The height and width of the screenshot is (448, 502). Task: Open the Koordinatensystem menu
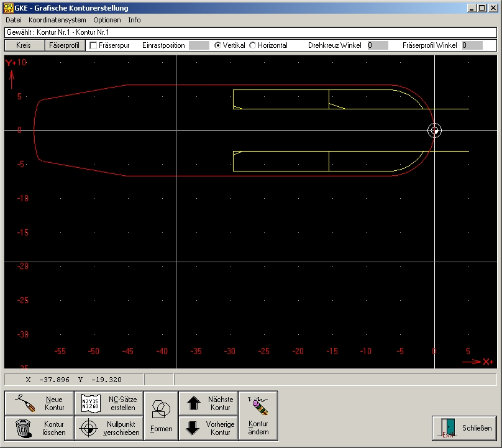[57, 20]
